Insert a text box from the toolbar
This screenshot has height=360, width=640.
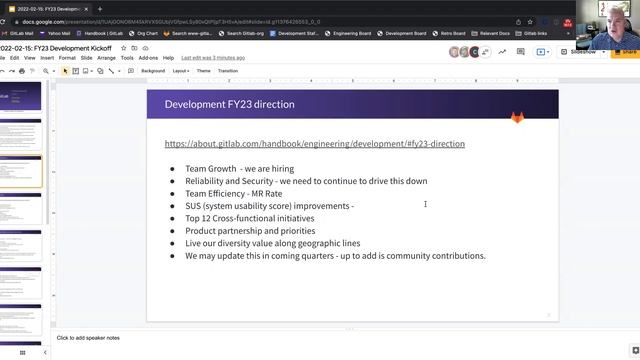point(76,71)
